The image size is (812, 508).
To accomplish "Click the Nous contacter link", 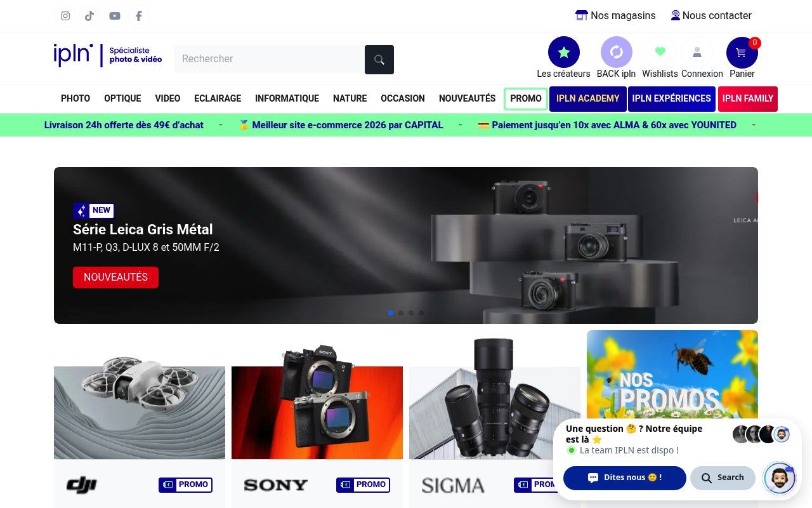I will pyautogui.click(x=710, y=15).
